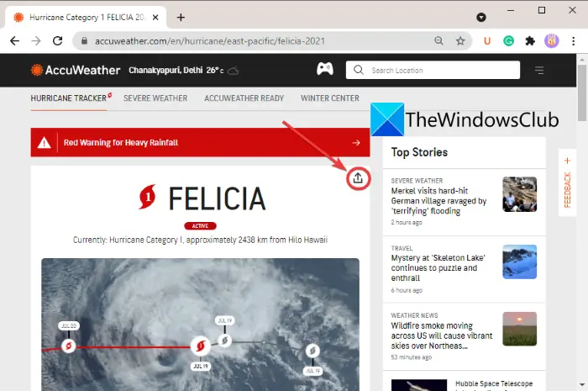This screenshot has height=391, width=588.
Task: Open the Wildfire smoke moving across US story
Action: [442, 336]
